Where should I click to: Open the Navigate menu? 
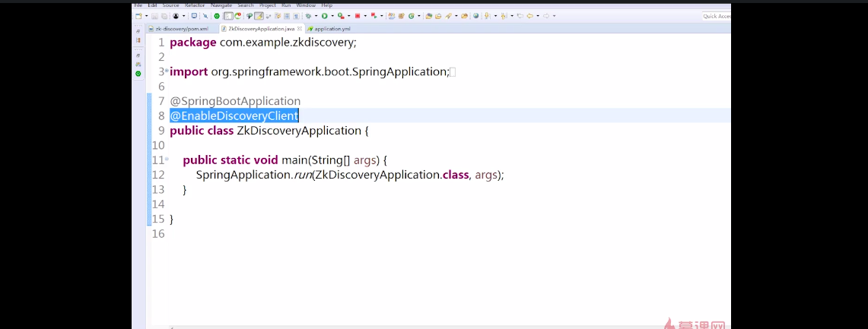tap(221, 5)
